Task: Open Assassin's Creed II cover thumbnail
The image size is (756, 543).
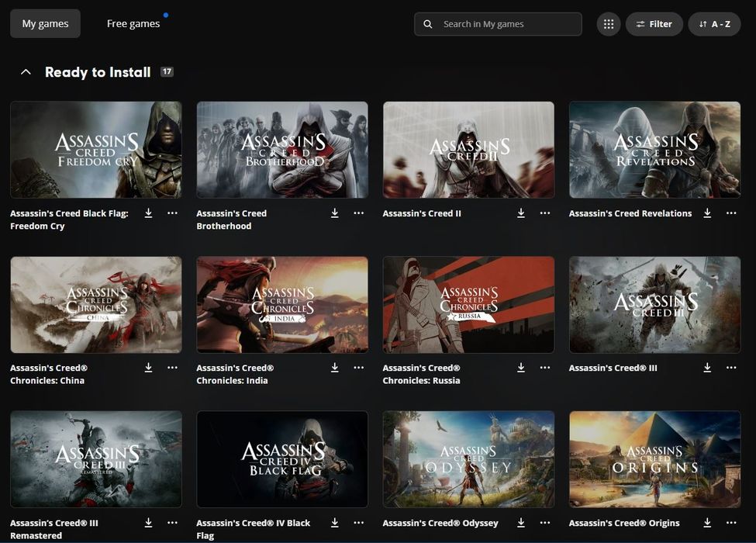Action: coord(468,150)
